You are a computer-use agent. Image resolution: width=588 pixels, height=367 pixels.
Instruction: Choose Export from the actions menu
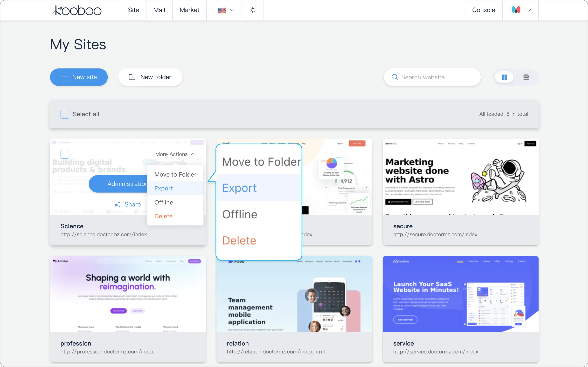pos(164,188)
